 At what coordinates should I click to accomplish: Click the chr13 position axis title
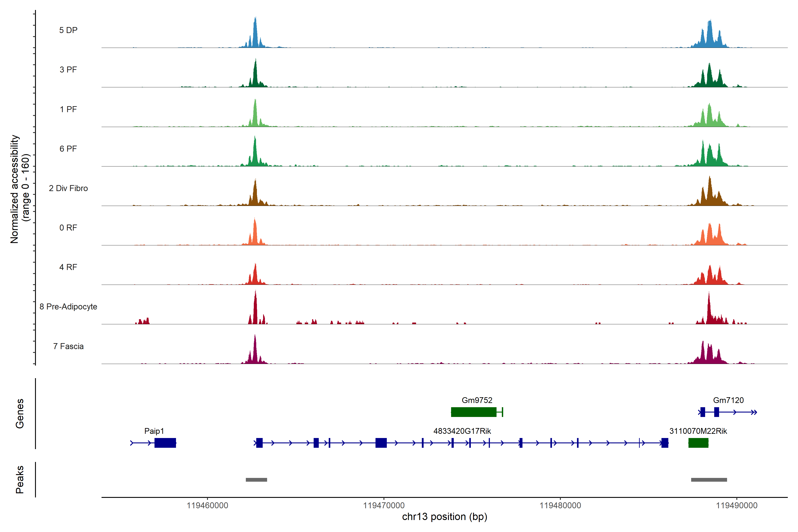pyautogui.click(x=444, y=517)
